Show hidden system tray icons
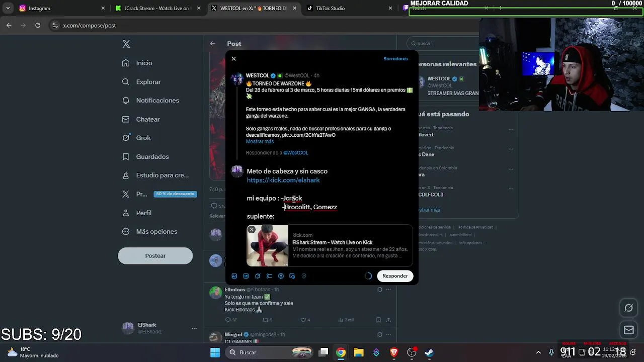Viewport: 644px width, 362px height. [538, 352]
